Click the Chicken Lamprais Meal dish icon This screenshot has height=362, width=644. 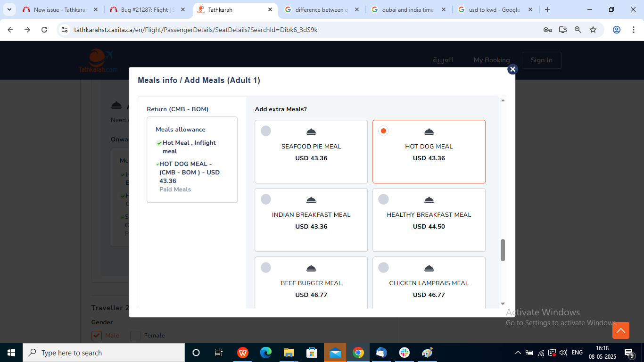pyautogui.click(x=429, y=268)
